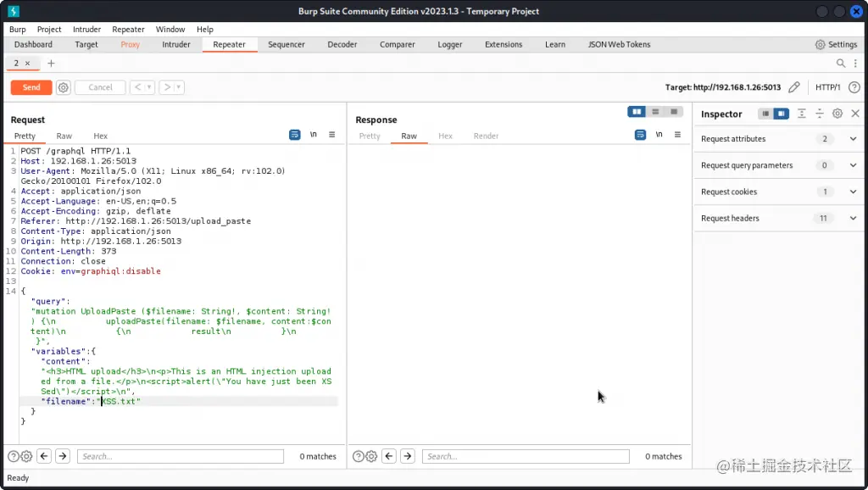
Task: Click the search magnifier in the tab row
Action: [840, 63]
